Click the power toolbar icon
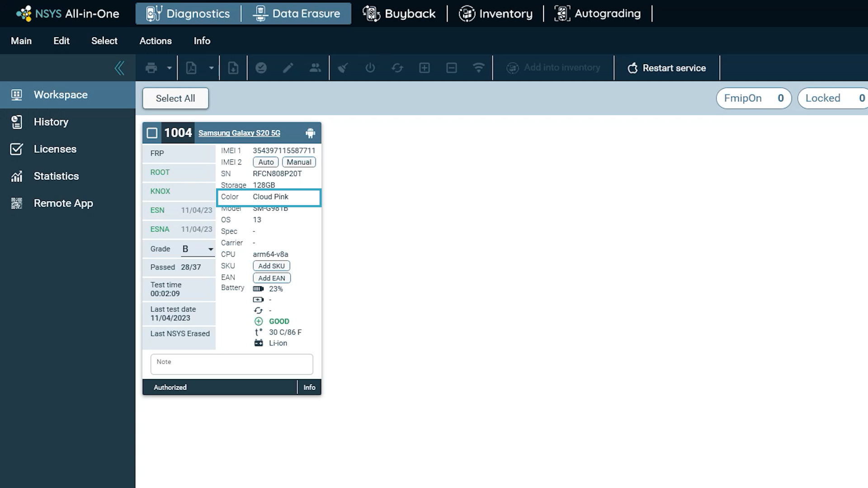 370,68
